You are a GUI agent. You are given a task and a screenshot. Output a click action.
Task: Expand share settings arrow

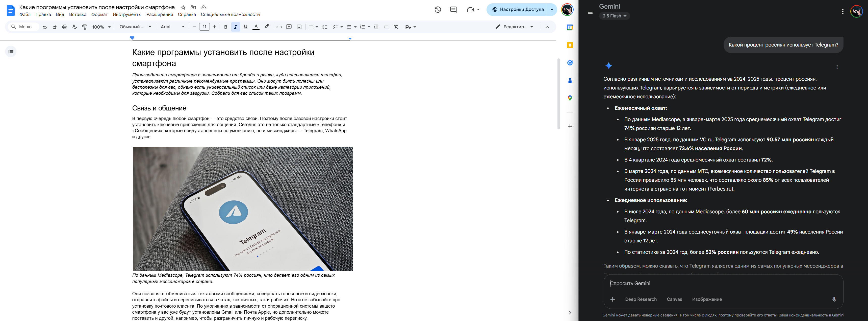click(x=552, y=10)
